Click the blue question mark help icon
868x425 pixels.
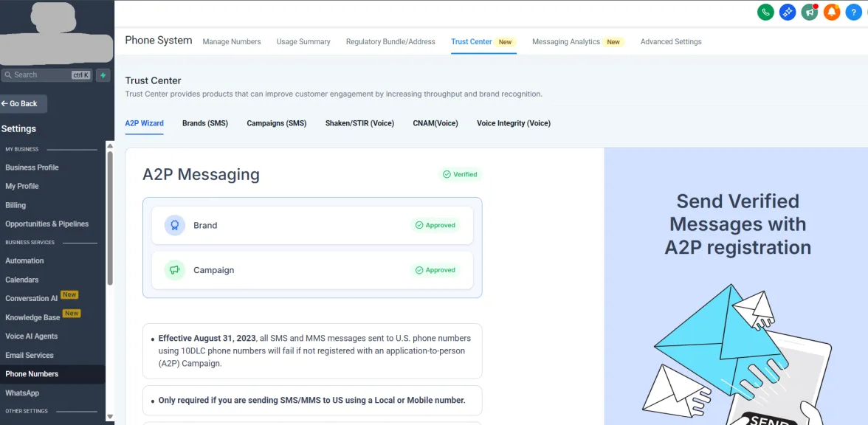pyautogui.click(x=853, y=12)
